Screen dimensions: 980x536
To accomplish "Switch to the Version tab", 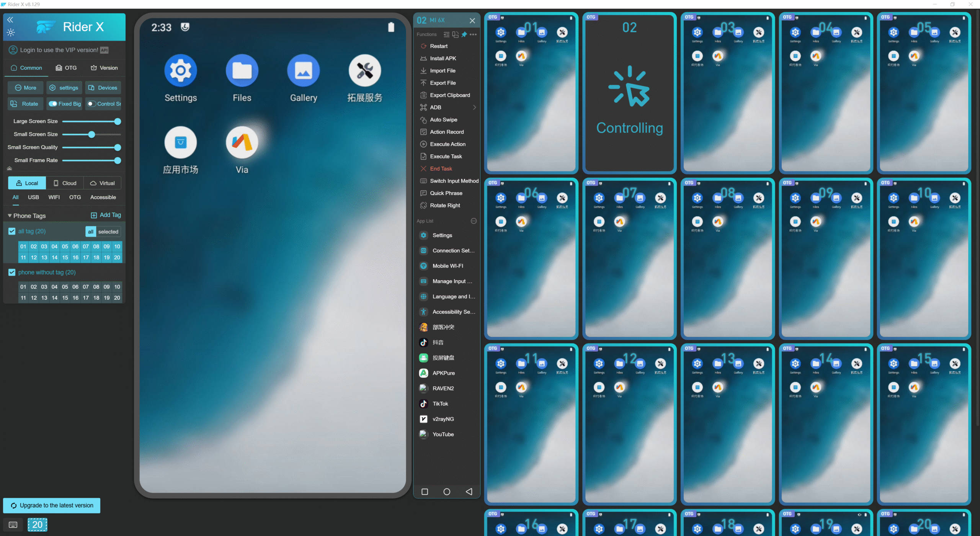I will click(x=104, y=68).
